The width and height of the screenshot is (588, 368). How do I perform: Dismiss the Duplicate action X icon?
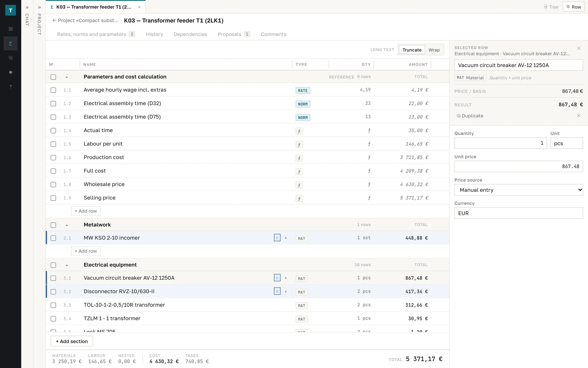[x=578, y=116]
